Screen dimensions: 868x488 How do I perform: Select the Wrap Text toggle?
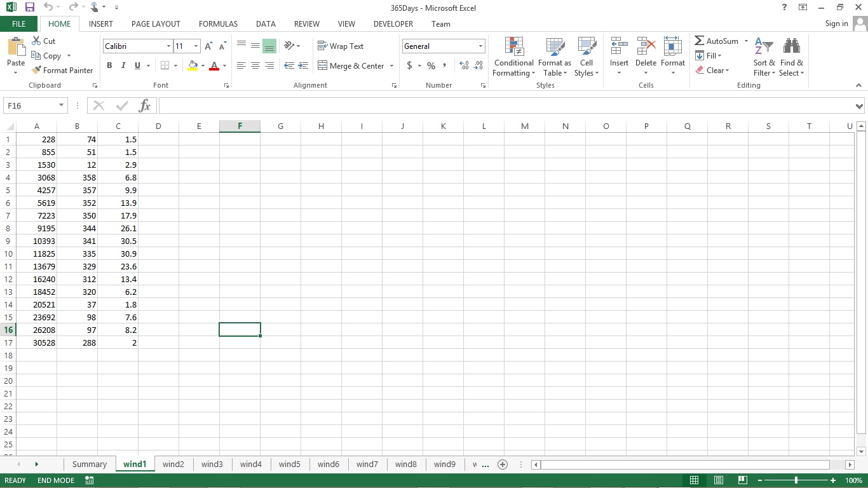tap(341, 46)
